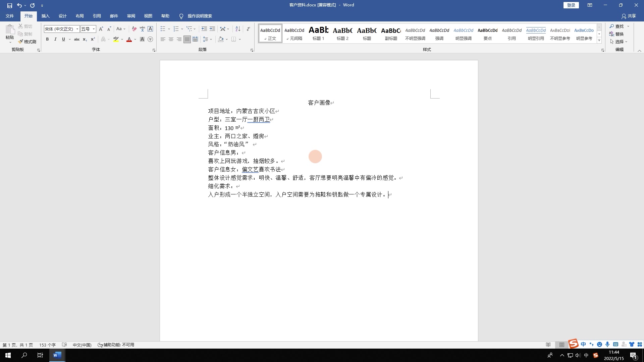Expand the Borders dropdown arrow

[x=240, y=39]
